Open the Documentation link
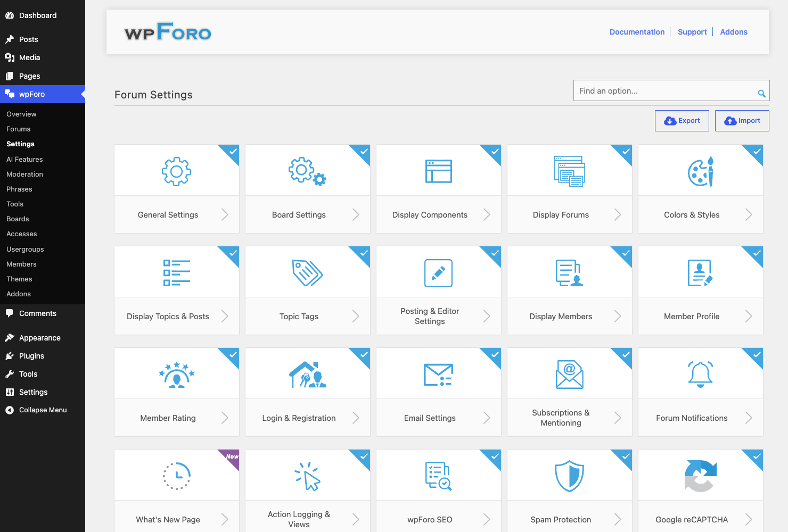This screenshot has width=788, height=532. coord(637,32)
